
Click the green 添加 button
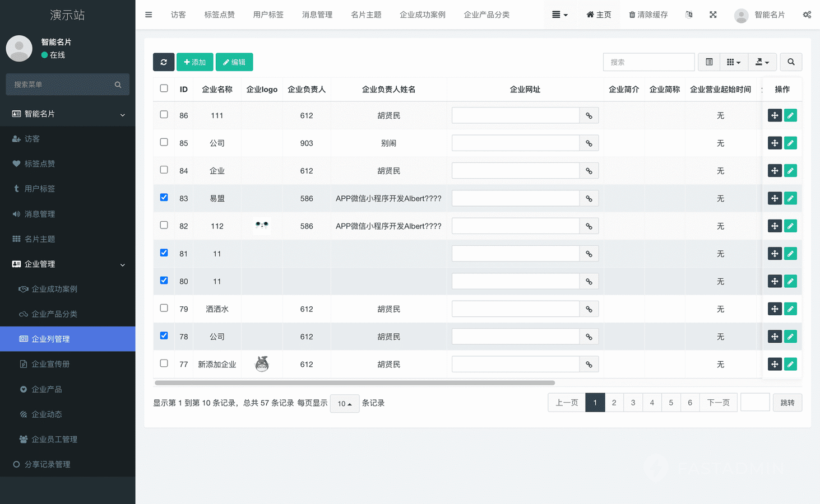pyautogui.click(x=194, y=62)
